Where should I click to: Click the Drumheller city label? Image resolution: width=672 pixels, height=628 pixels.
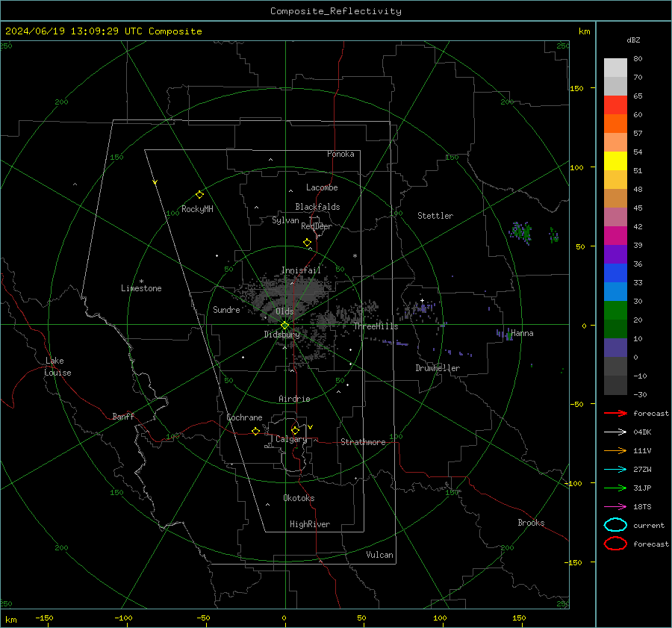[438, 368]
